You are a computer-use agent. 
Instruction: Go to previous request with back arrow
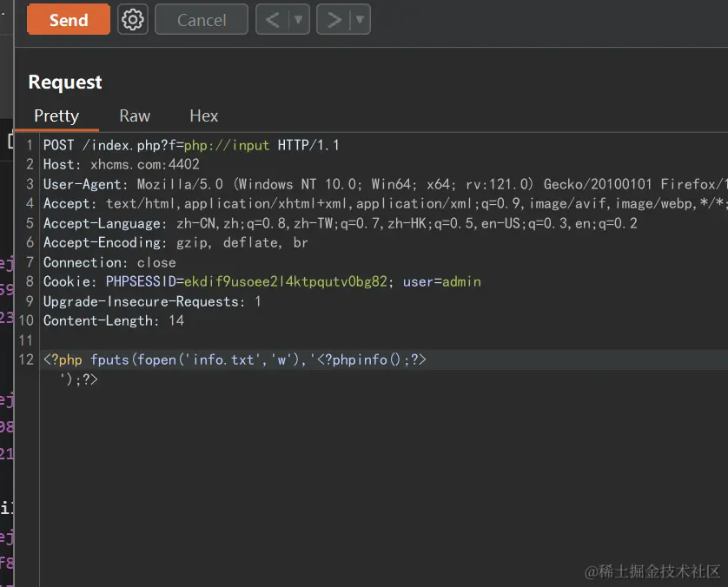pos(273,19)
